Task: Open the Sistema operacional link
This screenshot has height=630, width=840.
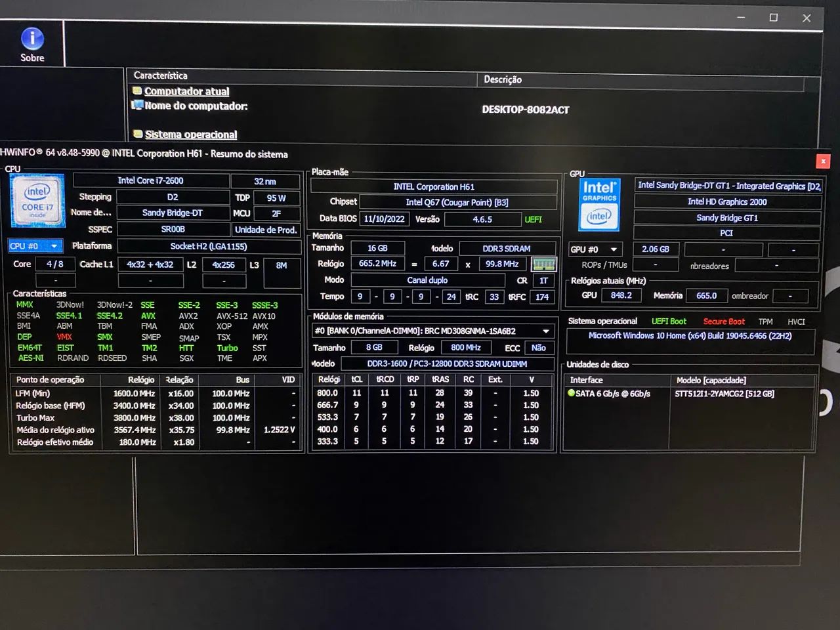Action: (190, 135)
